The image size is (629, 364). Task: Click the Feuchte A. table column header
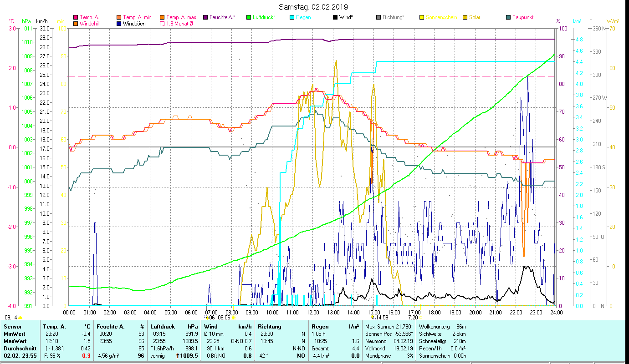click(x=111, y=327)
